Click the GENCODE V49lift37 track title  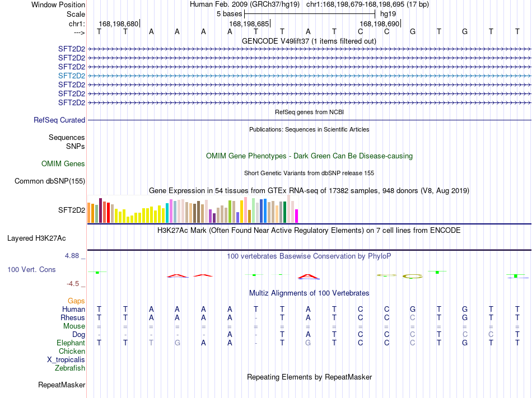pyautogui.click(x=309, y=41)
